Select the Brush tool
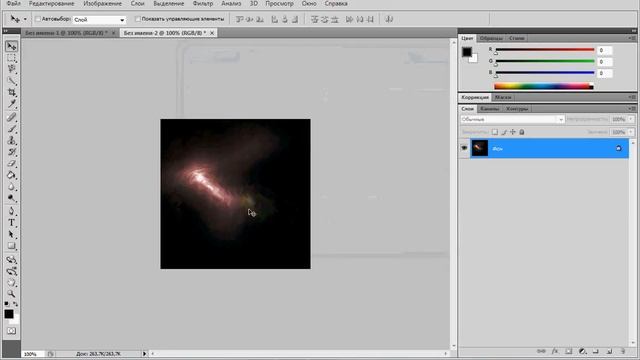 tap(11, 129)
